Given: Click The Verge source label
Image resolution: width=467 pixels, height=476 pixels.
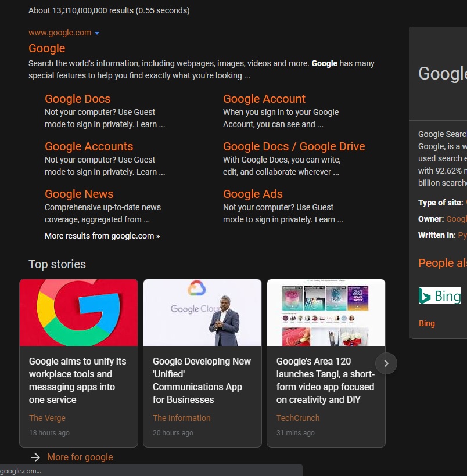Looking at the screenshot, I should [47, 418].
